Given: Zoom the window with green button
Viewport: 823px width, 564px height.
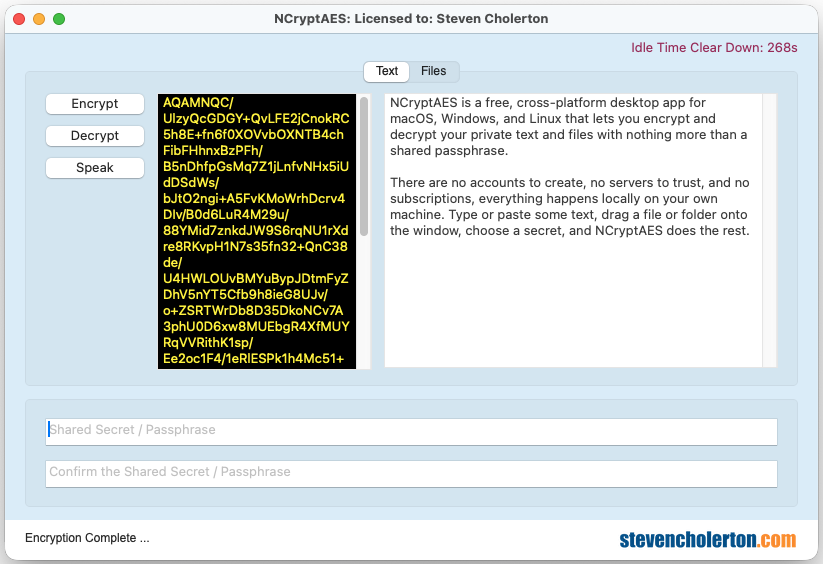Looking at the screenshot, I should pyautogui.click(x=59, y=19).
